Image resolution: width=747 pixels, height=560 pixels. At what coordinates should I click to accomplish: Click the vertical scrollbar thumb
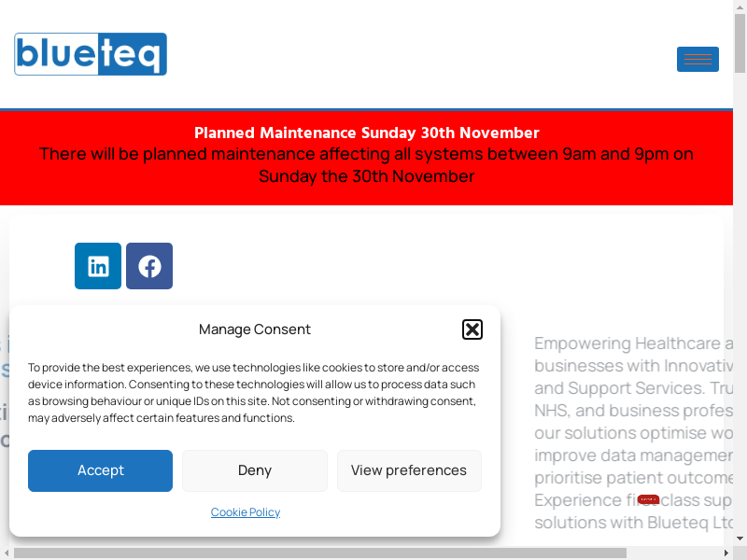point(740,42)
